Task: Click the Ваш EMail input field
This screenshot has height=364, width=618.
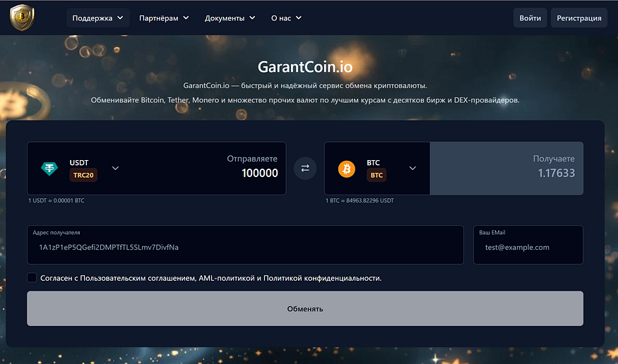Action: 528,245
